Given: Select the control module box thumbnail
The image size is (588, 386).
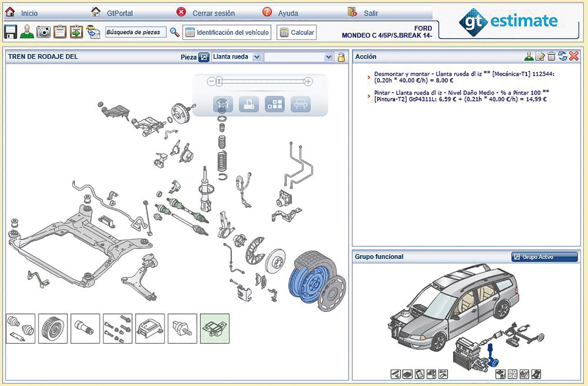Looking at the screenshot, I should [x=150, y=328].
